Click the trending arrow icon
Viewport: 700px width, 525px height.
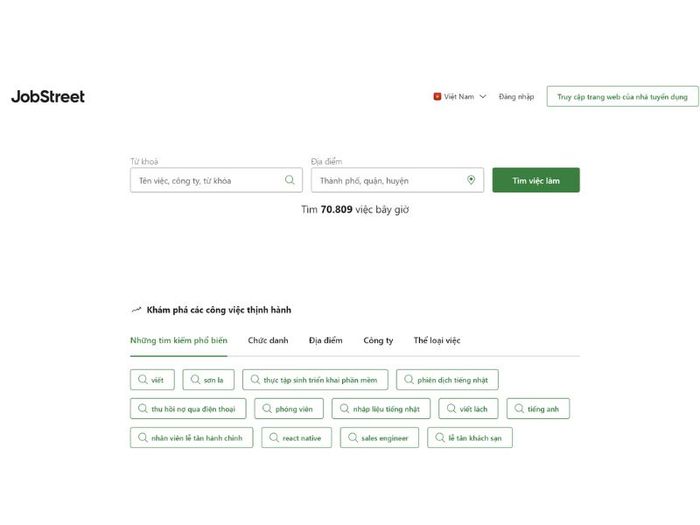click(136, 310)
